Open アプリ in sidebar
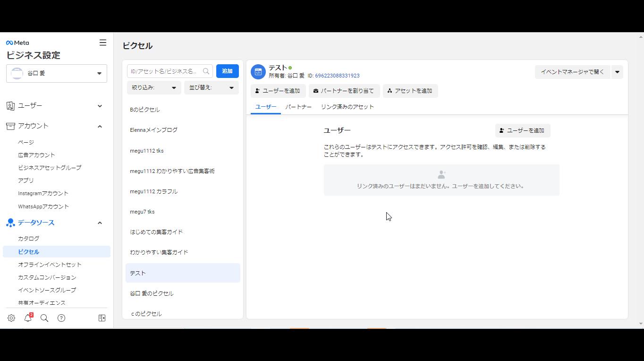The width and height of the screenshot is (644, 361). click(26, 180)
